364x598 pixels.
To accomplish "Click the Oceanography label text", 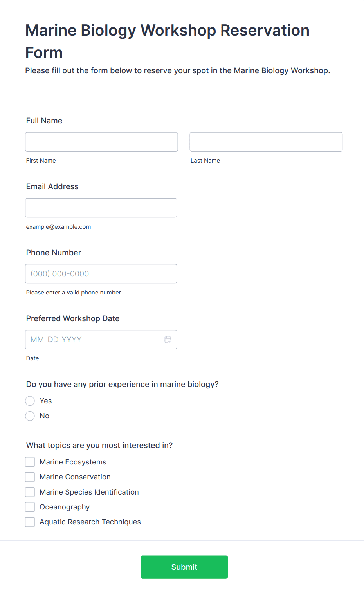I will tap(65, 507).
